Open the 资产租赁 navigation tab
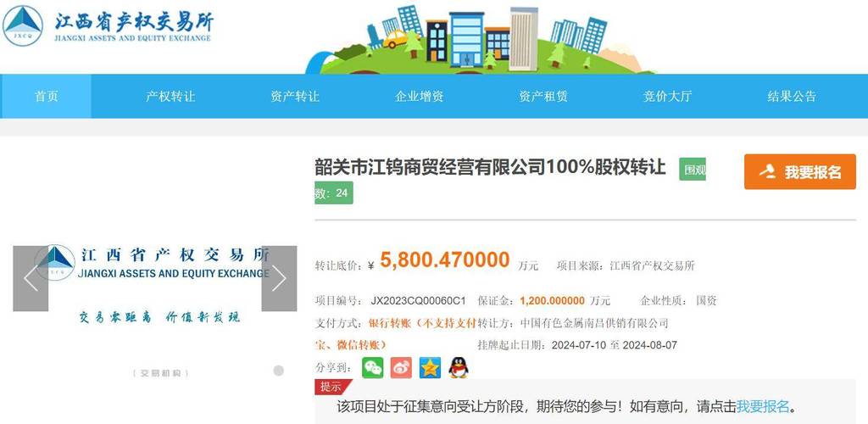868x424 pixels. coord(543,97)
